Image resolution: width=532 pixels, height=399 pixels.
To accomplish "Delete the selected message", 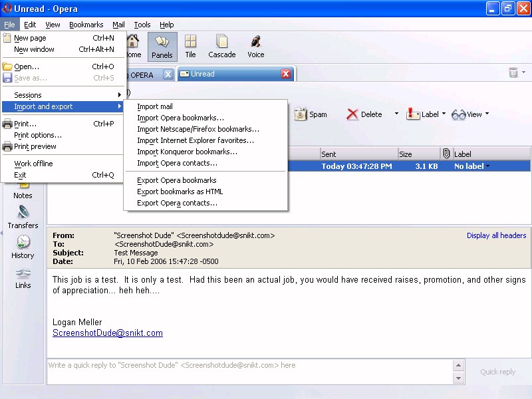I will 364,114.
